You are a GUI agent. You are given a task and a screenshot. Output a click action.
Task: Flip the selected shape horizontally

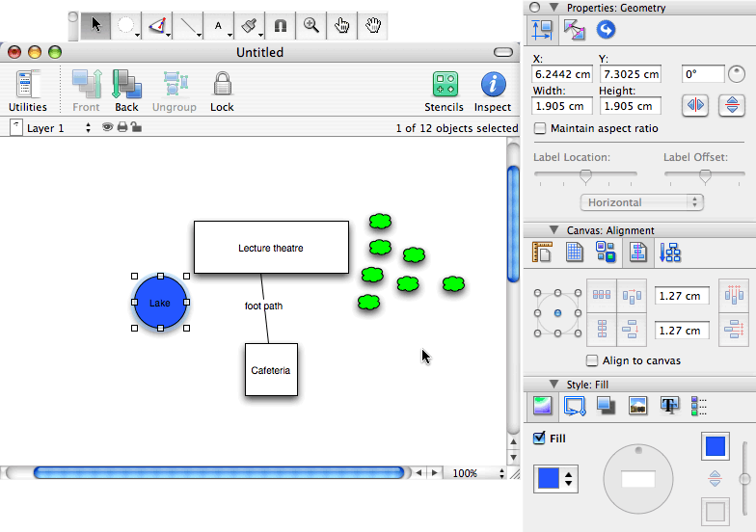(x=696, y=105)
